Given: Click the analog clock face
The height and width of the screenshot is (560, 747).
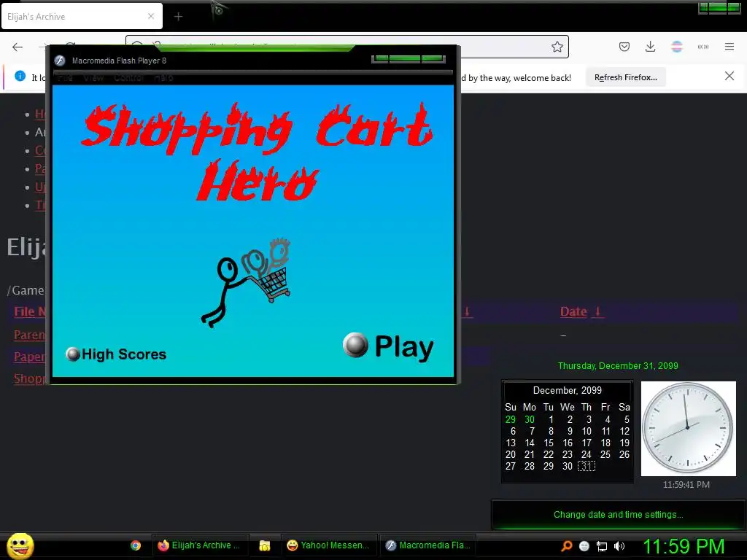Looking at the screenshot, I should [x=688, y=428].
